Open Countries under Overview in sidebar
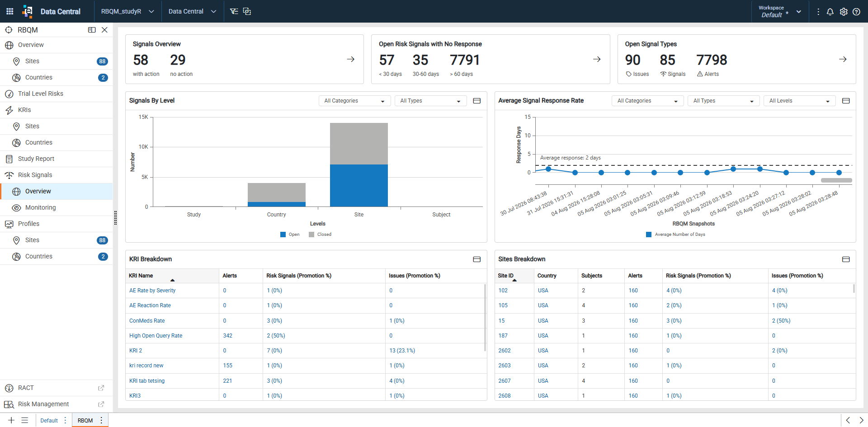This screenshot has width=868, height=427. point(57,78)
